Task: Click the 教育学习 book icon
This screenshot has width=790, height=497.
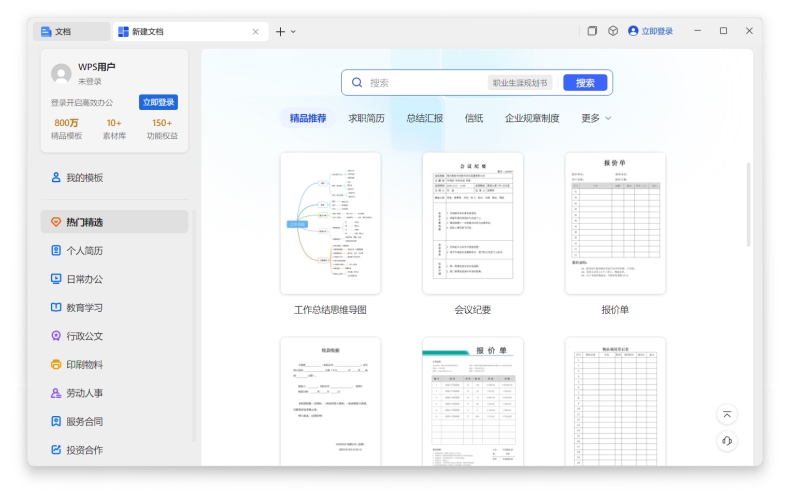Action: 56,307
